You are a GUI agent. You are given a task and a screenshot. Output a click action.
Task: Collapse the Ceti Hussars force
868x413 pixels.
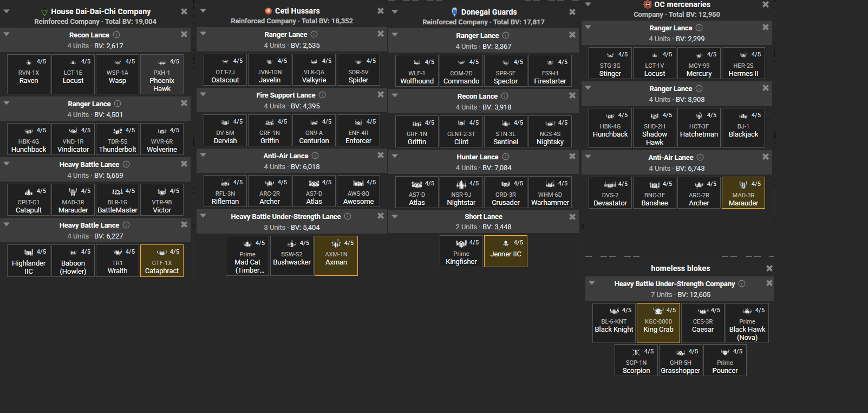tap(203, 10)
